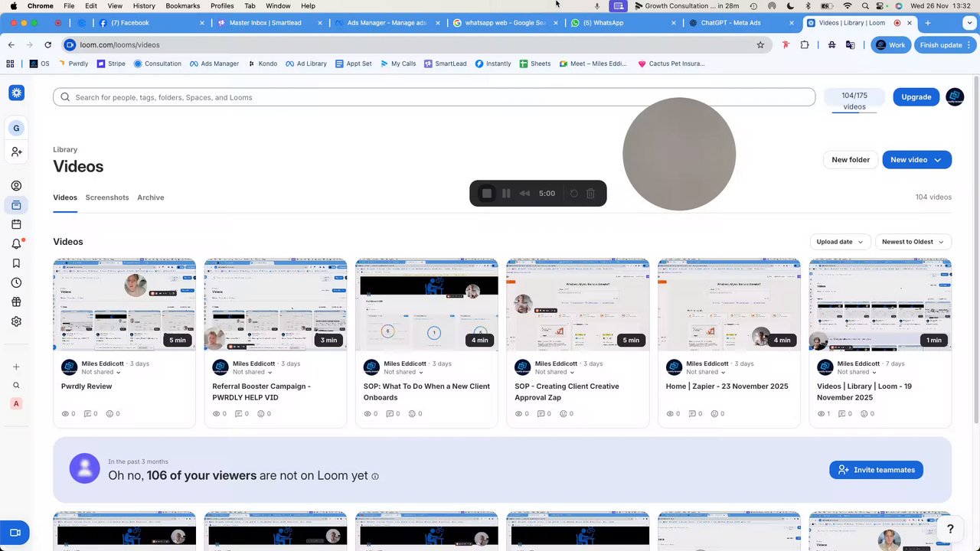Click the Finish update button
This screenshot has width=980, height=551.
pyautogui.click(x=945, y=45)
